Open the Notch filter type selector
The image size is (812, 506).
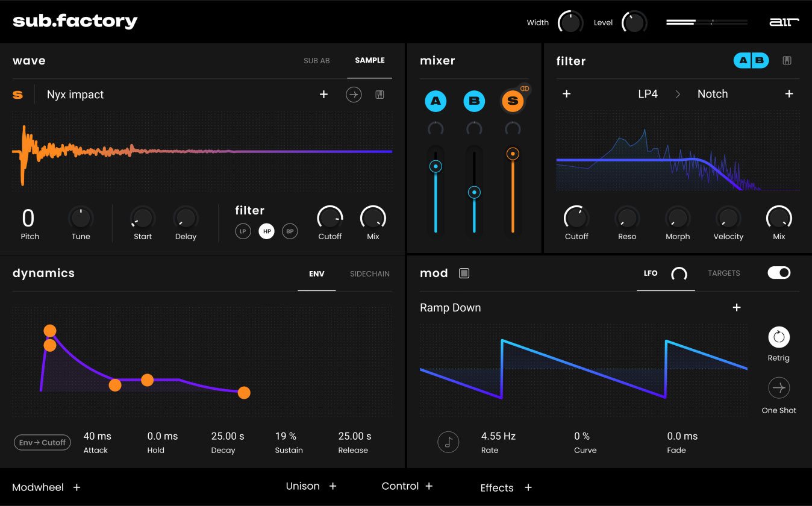713,94
